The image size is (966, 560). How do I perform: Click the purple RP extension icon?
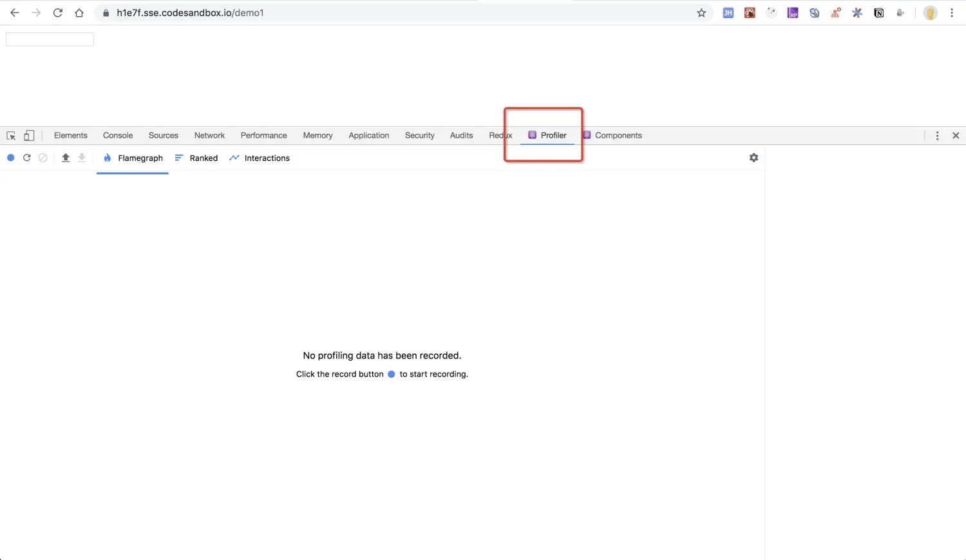[x=793, y=13]
